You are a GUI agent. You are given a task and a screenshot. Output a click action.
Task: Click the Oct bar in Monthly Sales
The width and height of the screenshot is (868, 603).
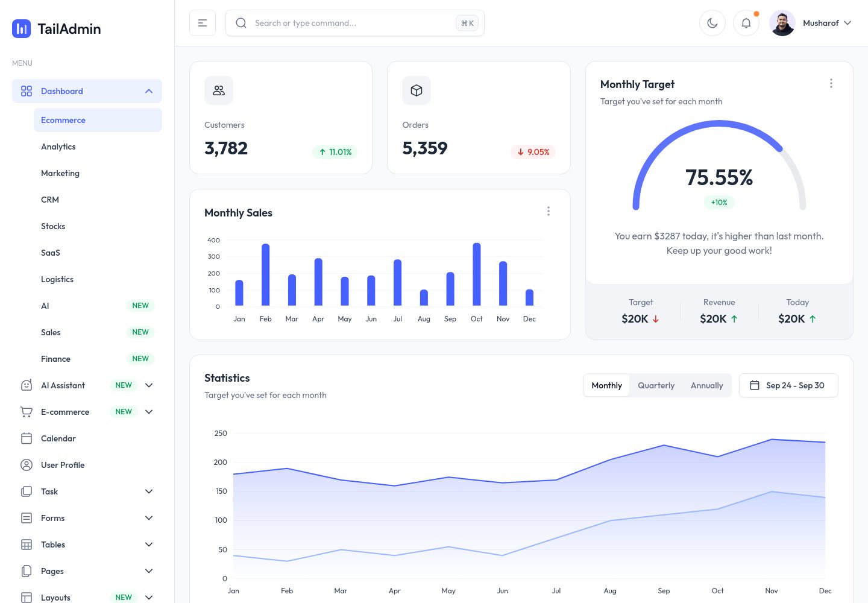tap(477, 274)
